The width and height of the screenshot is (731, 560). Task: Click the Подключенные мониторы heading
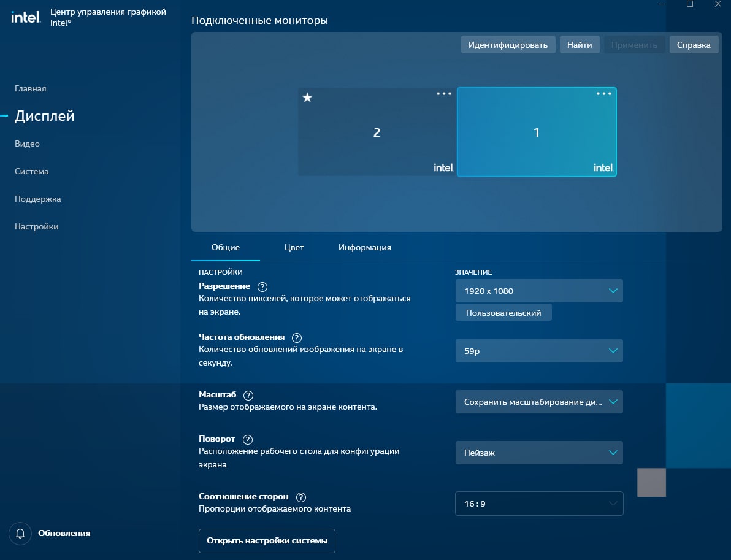[259, 20]
